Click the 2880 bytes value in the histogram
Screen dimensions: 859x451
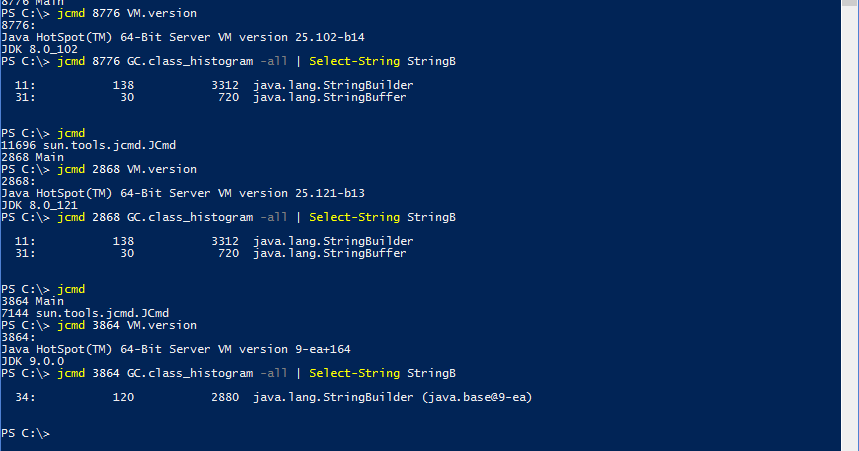(x=225, y=397)
